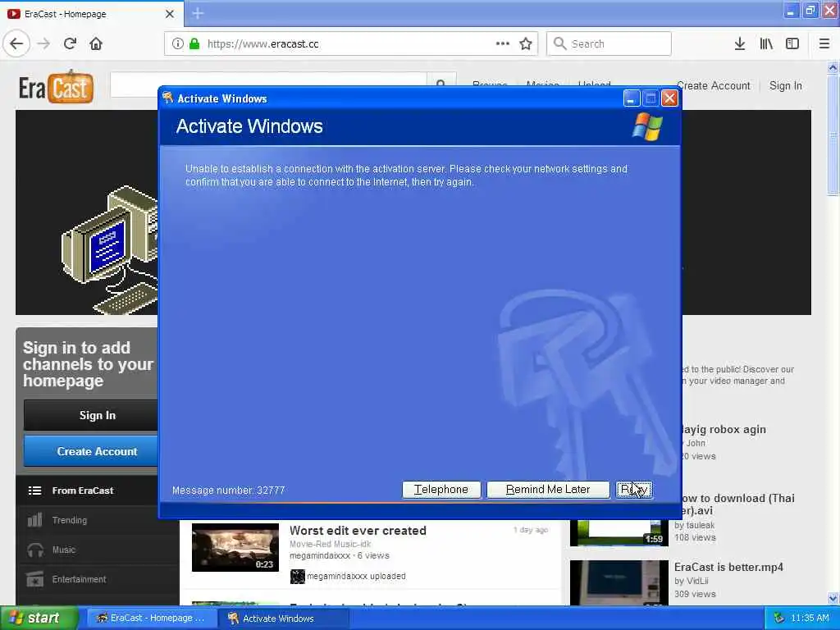Close the EraCast - Homepage tab
The width and height of the screenshot is (840, 630).
click(170, 14)
